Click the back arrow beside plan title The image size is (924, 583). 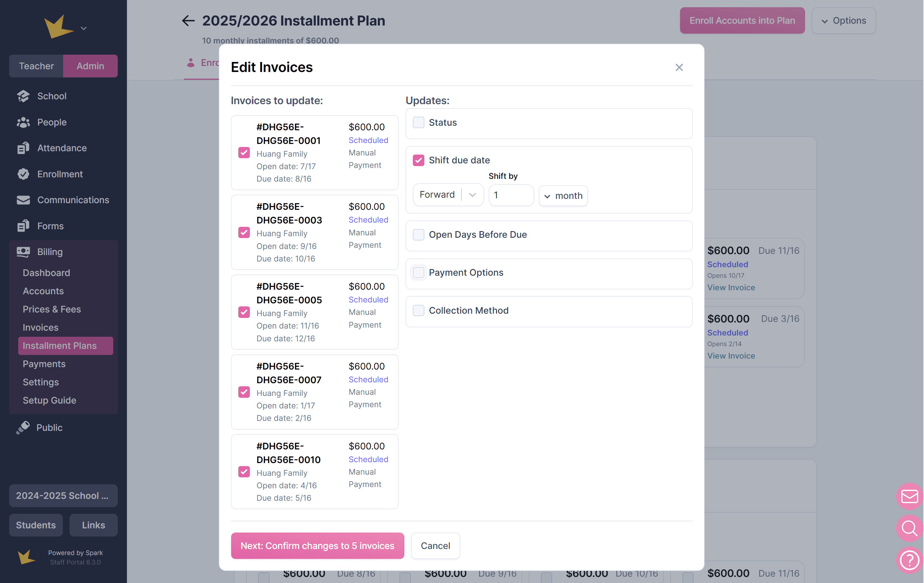[x=188, y=21]
